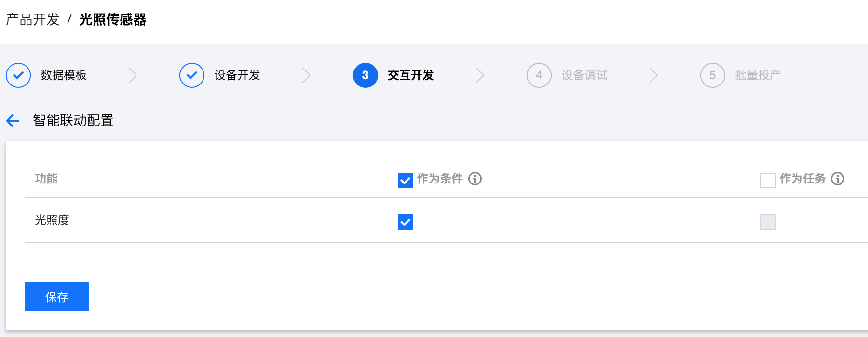Click the info icon next to 作为任务
868x337 pixels.
(838, 179)
